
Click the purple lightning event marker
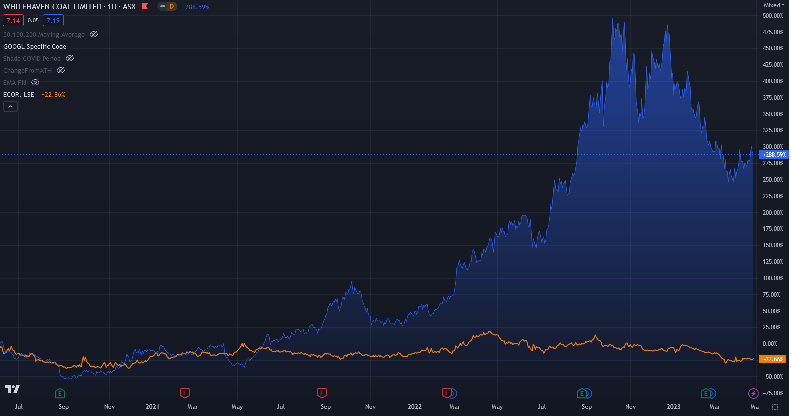click(753, 393)
